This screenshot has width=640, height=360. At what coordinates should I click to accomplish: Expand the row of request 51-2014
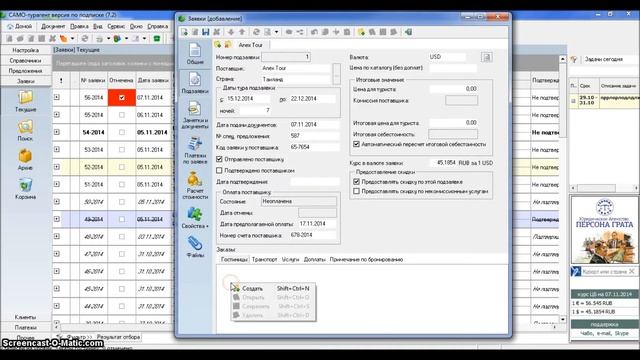pyautogui.click(x=57, y=184)
